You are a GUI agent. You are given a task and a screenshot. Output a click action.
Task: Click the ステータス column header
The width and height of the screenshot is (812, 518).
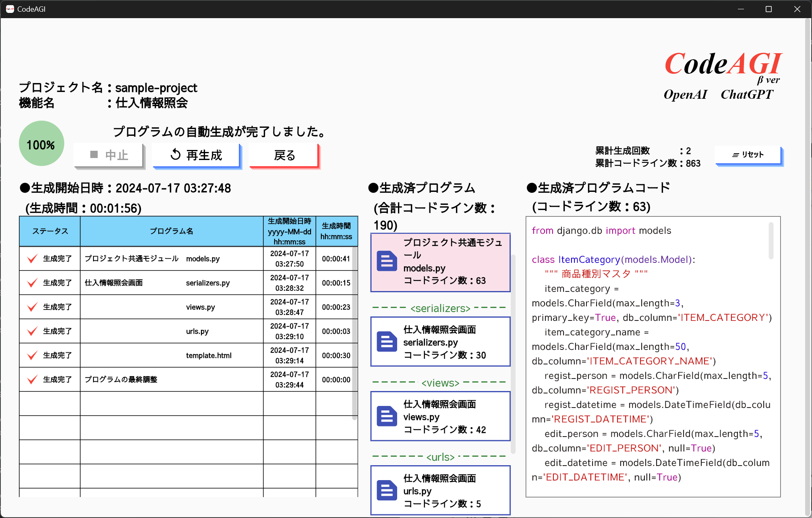(x=50, y=231)
